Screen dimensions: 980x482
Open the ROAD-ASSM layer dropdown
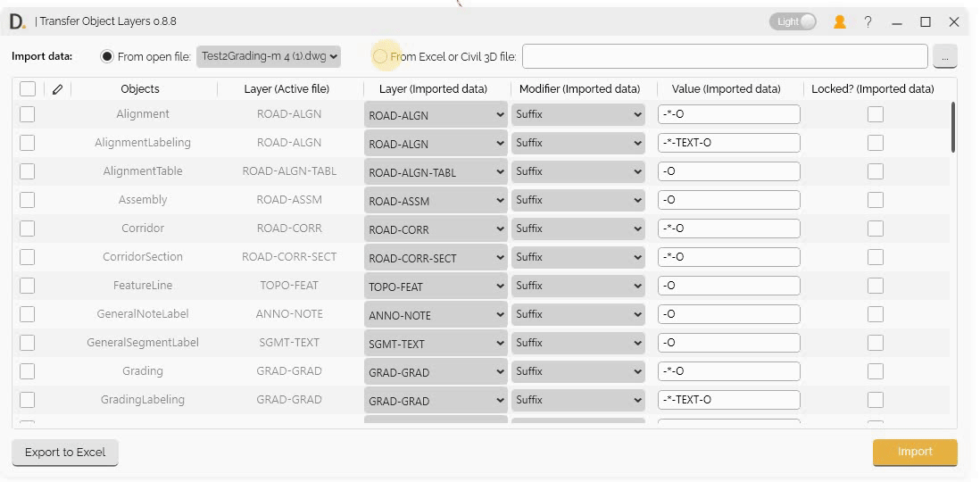point(436,201)
